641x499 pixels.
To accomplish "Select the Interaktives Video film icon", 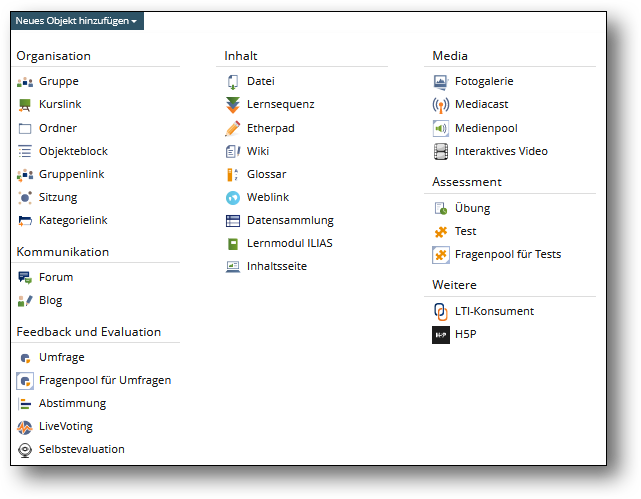I will (x=441, y=152).
